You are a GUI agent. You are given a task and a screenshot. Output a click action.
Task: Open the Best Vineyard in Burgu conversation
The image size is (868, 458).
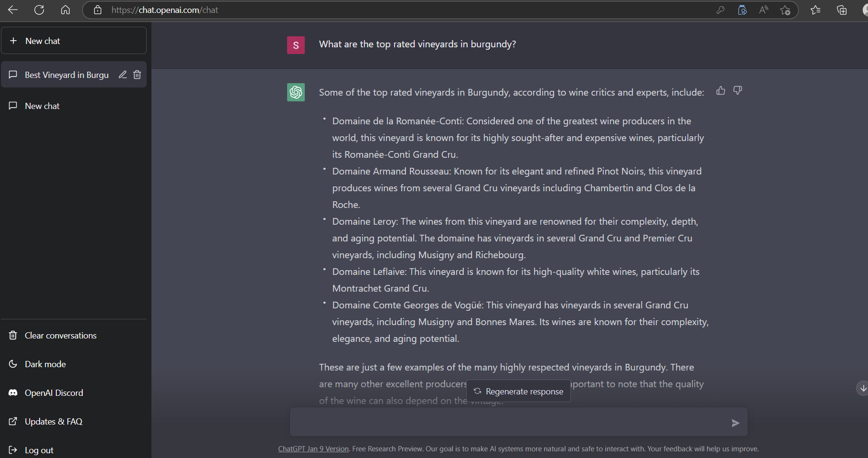66,75
